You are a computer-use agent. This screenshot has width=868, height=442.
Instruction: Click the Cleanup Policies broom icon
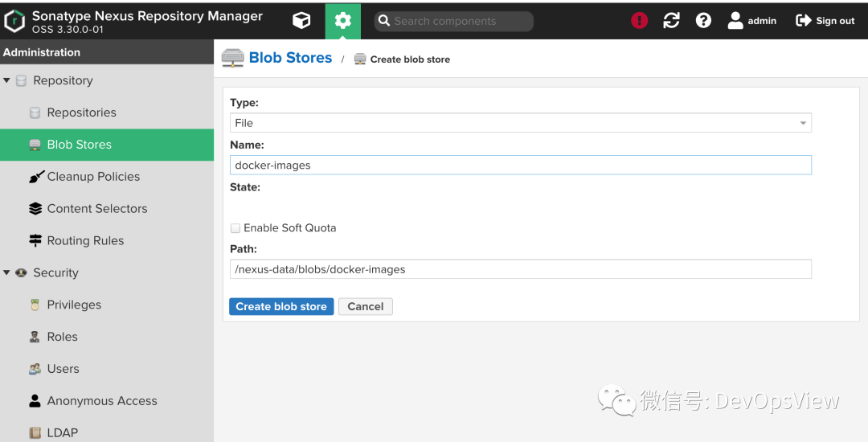pos(36,177)
